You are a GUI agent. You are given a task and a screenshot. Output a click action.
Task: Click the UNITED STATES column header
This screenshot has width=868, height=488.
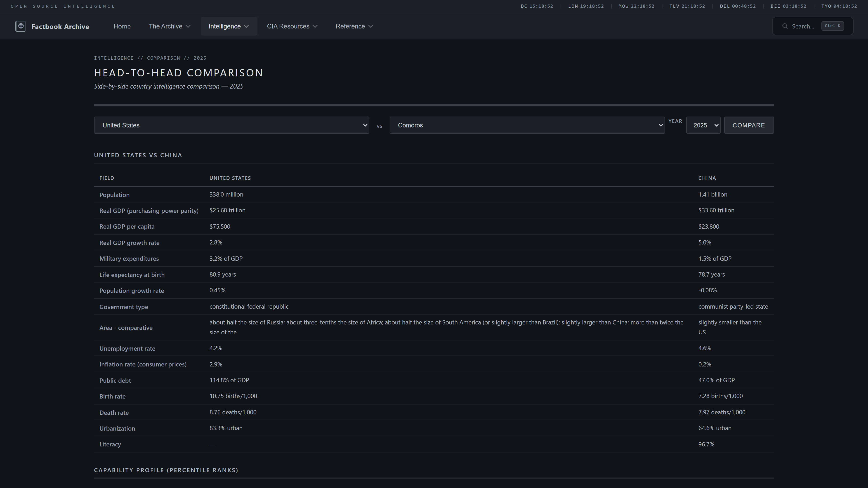pyautogui.click(x=230, y=178)
